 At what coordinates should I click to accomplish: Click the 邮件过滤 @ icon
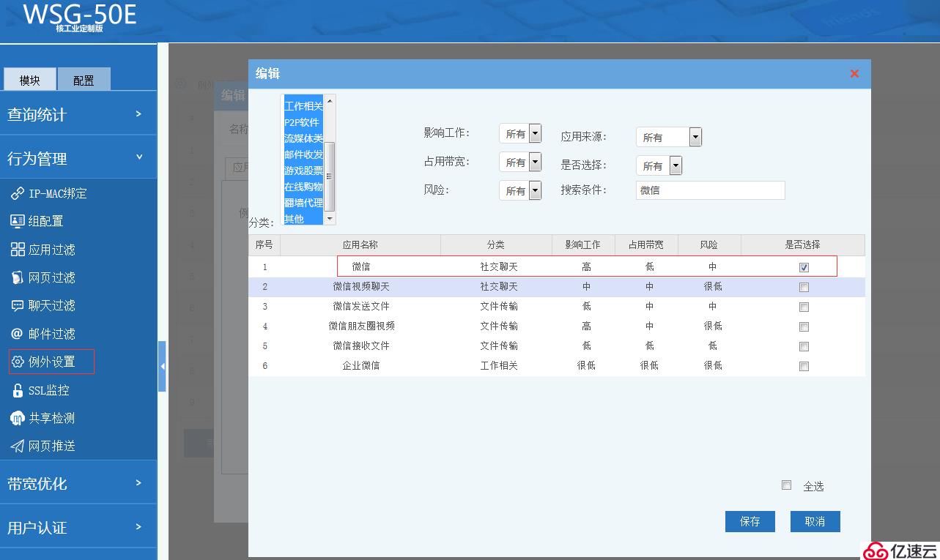(x=18, y=334)
